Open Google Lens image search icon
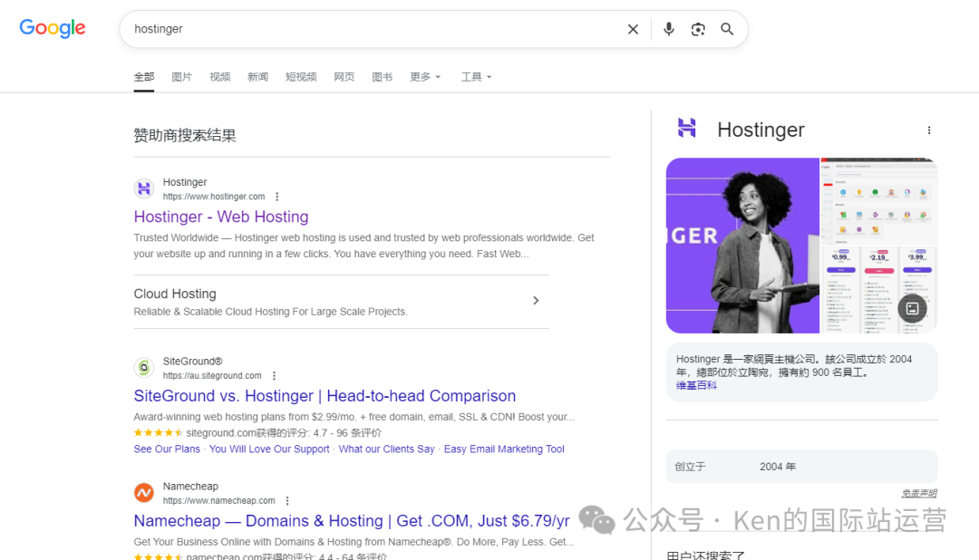Image resolution: width=979 pixels, height=560 pixels. (698, 29)
